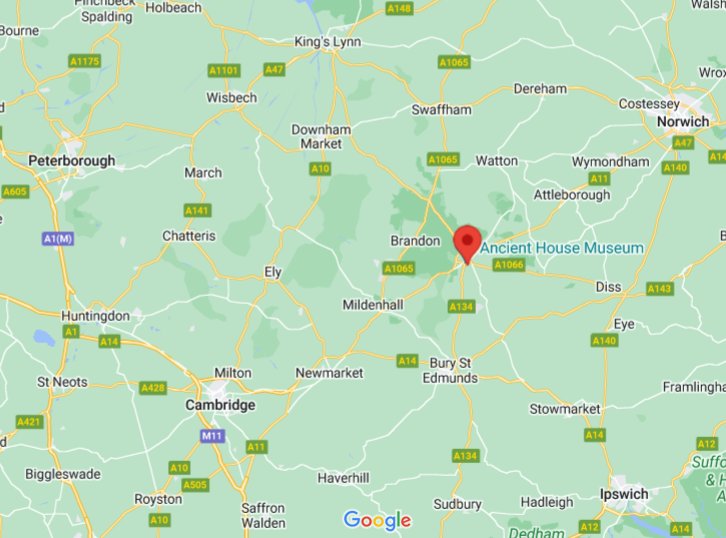This screenshot has width=726, height=538.
Task: Select the Downham Market label
Action: click(x=321, y=137)
